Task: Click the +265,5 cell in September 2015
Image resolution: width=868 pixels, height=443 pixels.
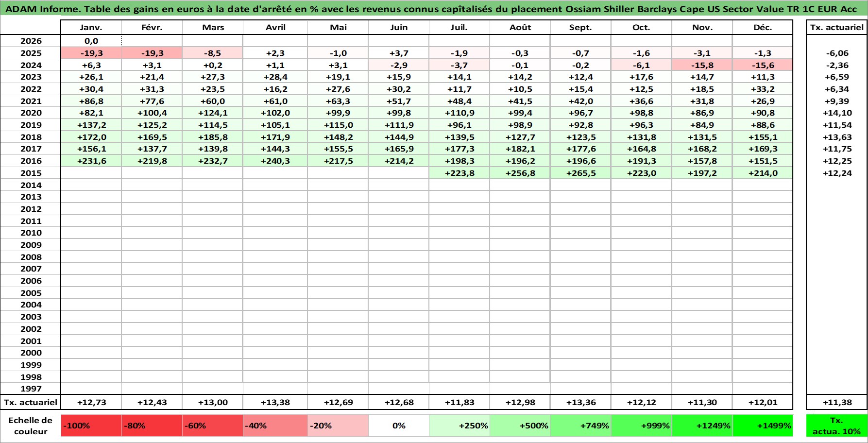Action: [581, 173]
